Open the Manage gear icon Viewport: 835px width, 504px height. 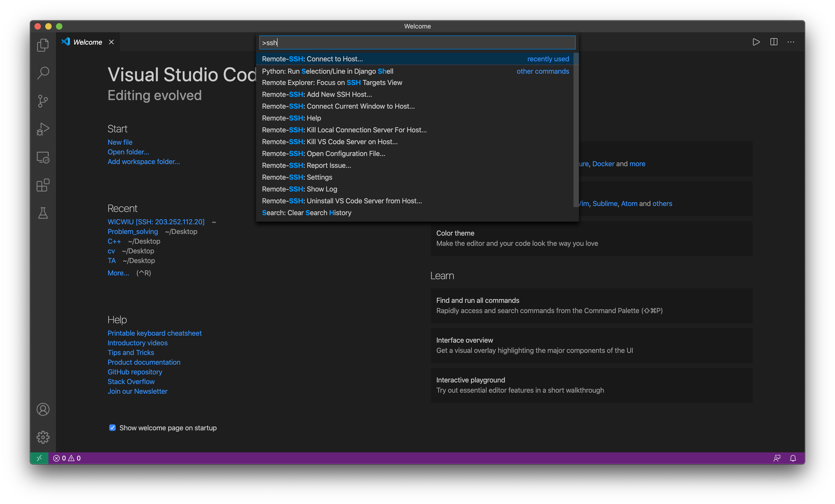43,437
